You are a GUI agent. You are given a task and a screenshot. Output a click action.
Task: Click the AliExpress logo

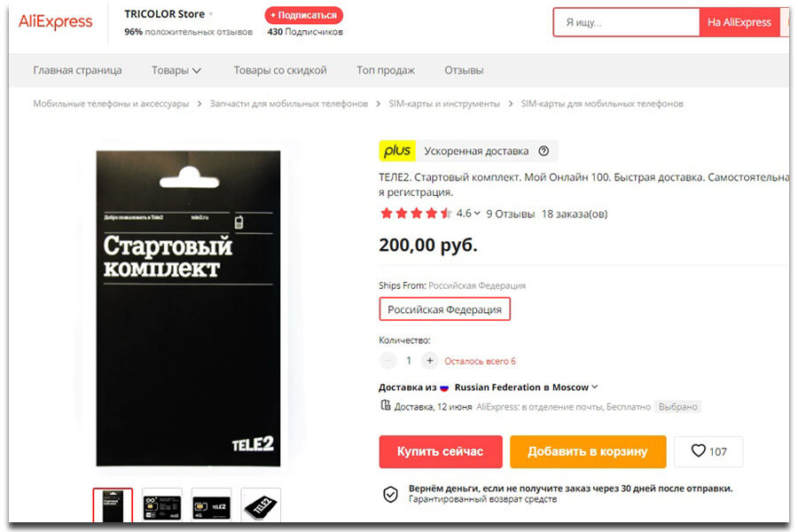click(56, 22)
